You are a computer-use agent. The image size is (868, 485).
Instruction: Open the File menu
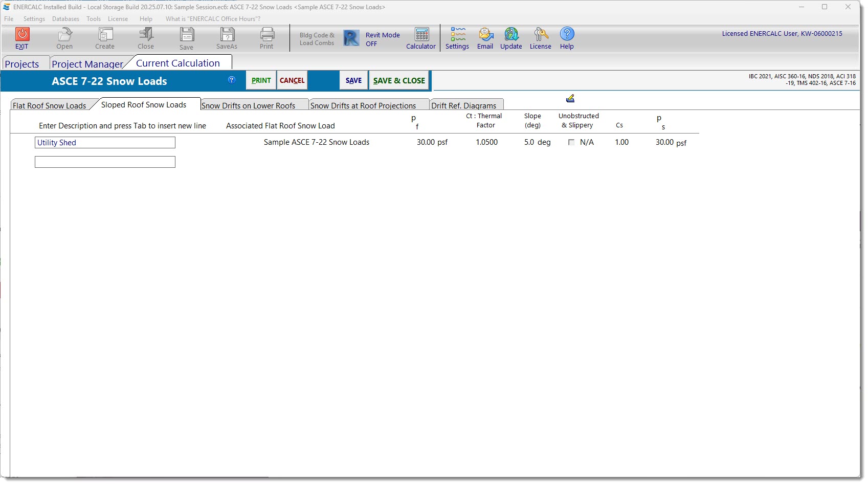point(9,19)
